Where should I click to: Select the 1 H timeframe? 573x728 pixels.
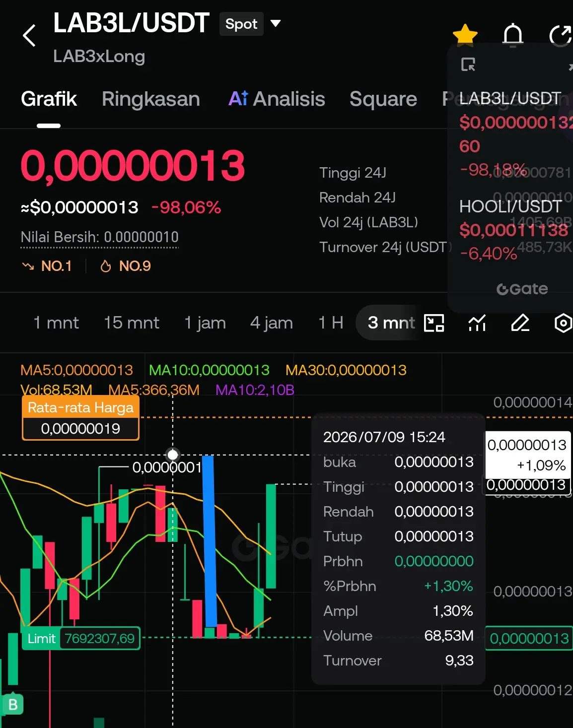331,323
